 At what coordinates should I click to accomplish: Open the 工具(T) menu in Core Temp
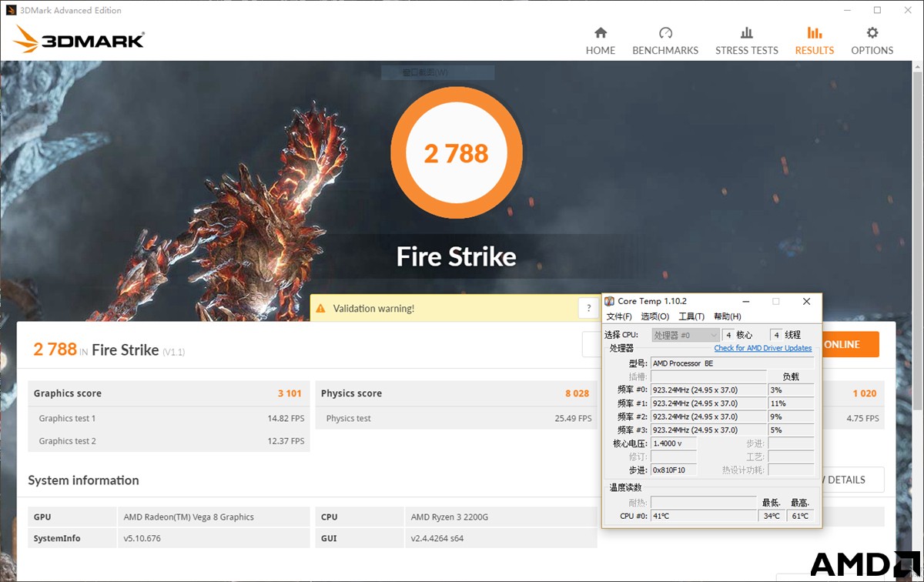[691, 316]
